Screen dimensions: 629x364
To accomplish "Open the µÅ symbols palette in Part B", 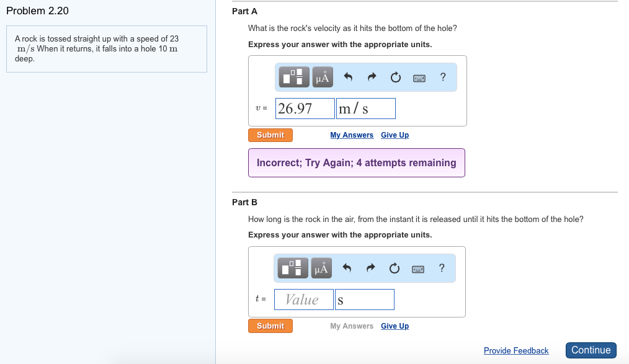I will (x=323, y=268).
